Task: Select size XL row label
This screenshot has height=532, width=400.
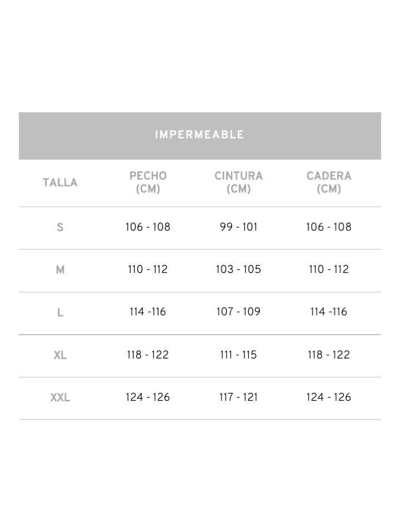Action: (60, 355)
